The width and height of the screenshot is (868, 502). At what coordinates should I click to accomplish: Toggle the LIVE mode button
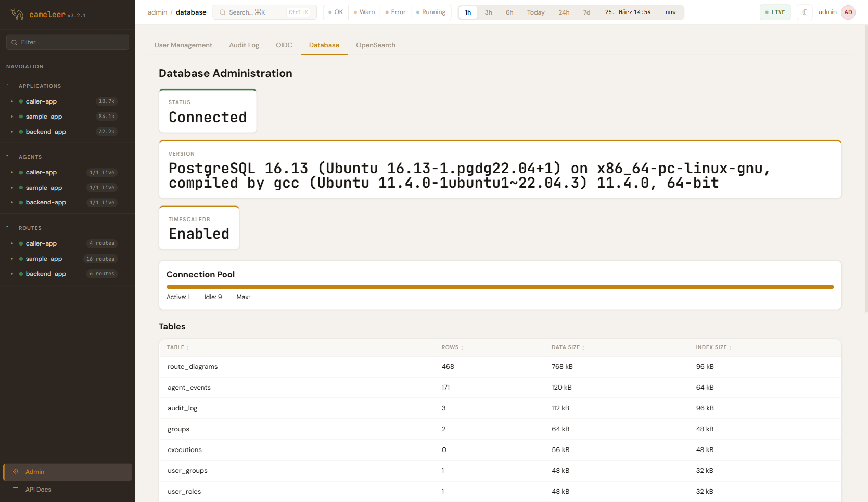click(x=775, y=12)
